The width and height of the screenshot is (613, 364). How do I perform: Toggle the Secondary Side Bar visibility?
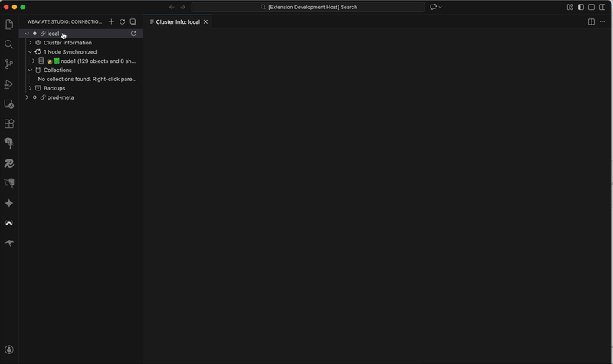point(602,7)
